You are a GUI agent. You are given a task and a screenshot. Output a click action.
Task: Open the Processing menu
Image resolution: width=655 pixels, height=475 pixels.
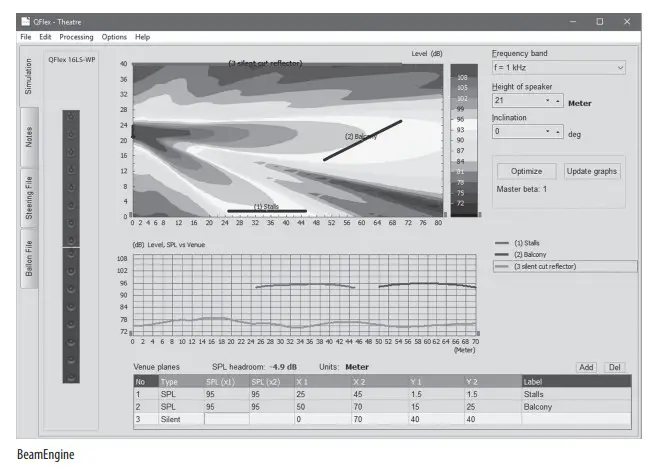click(76, 37)
